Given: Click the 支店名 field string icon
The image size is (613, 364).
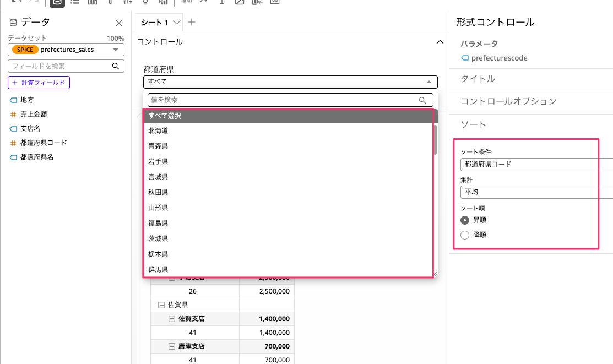Looking at the screenshot, I should 13,129.
